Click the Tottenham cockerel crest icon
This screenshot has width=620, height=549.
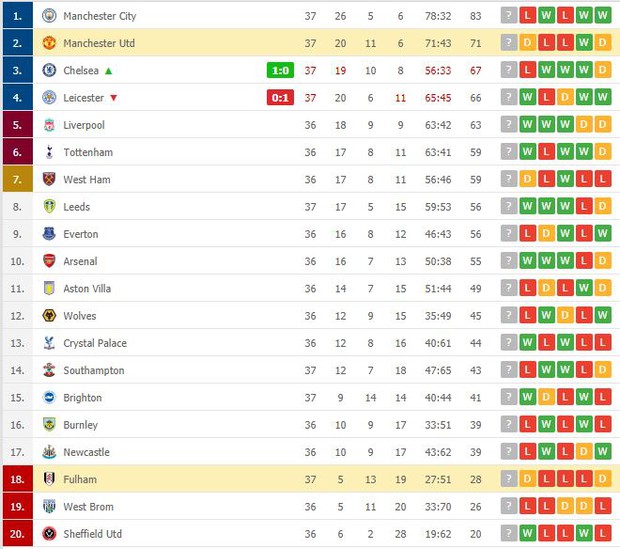(x=49, y=152)
